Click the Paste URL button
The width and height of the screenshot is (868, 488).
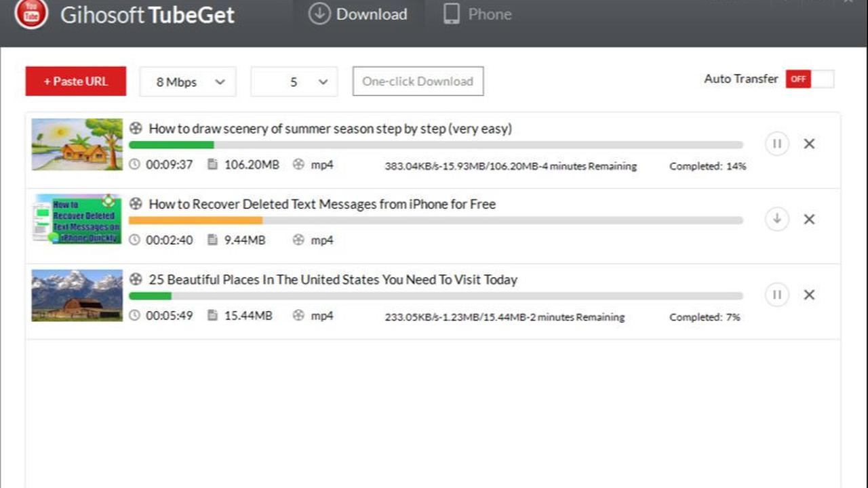click(76, 81)
